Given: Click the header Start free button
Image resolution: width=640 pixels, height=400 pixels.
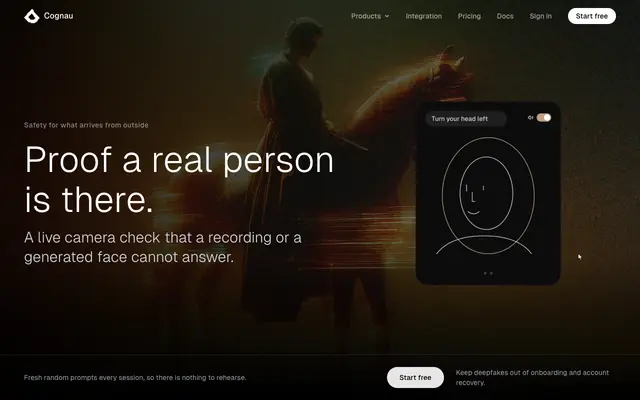Looking at the screenshot, I should (x=591, y=16).
